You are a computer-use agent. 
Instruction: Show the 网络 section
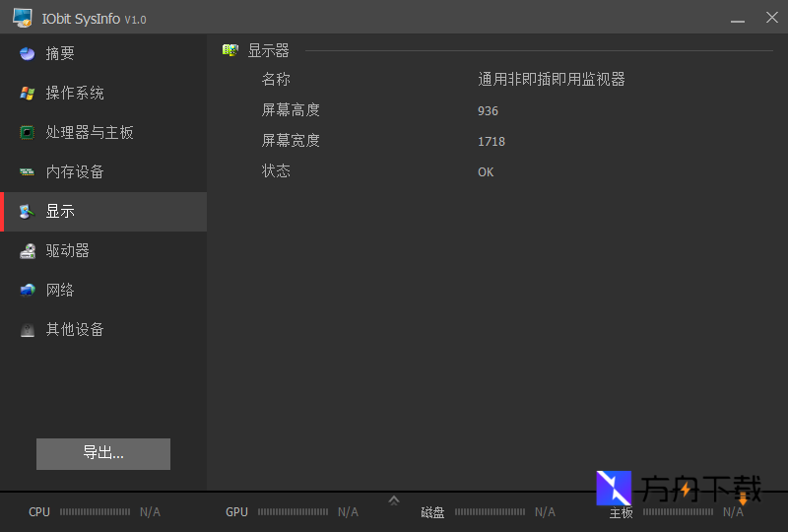103,290
